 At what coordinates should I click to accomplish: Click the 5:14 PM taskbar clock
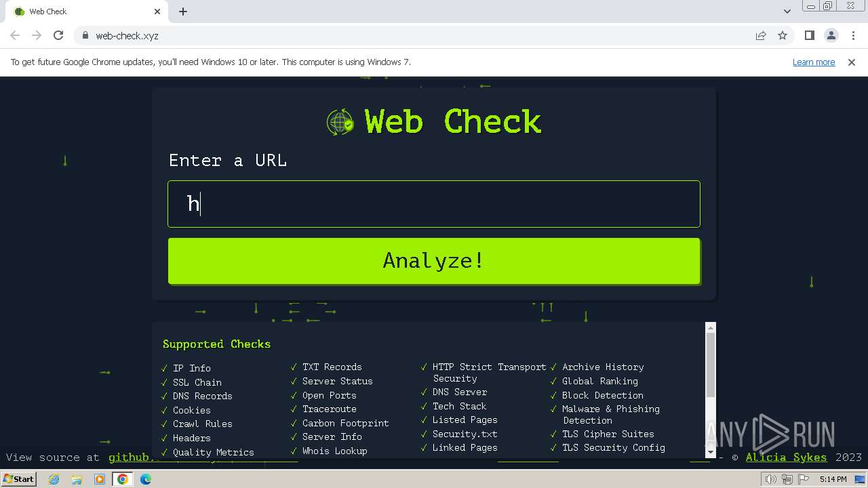[x=833, y=479]
